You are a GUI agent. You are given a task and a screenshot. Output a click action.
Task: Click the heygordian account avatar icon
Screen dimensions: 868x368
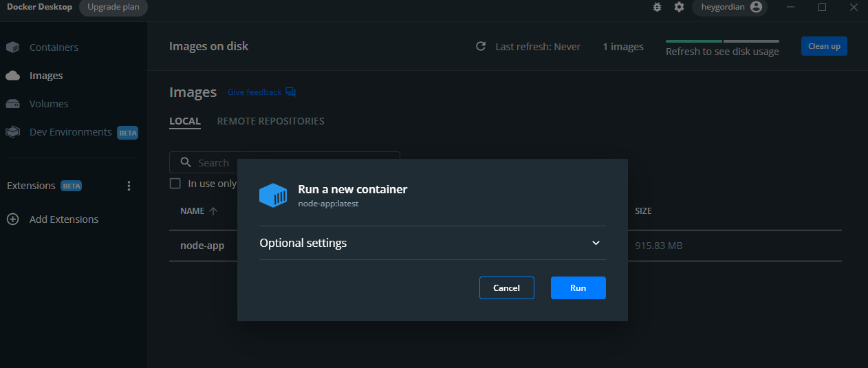pos(757,7)
